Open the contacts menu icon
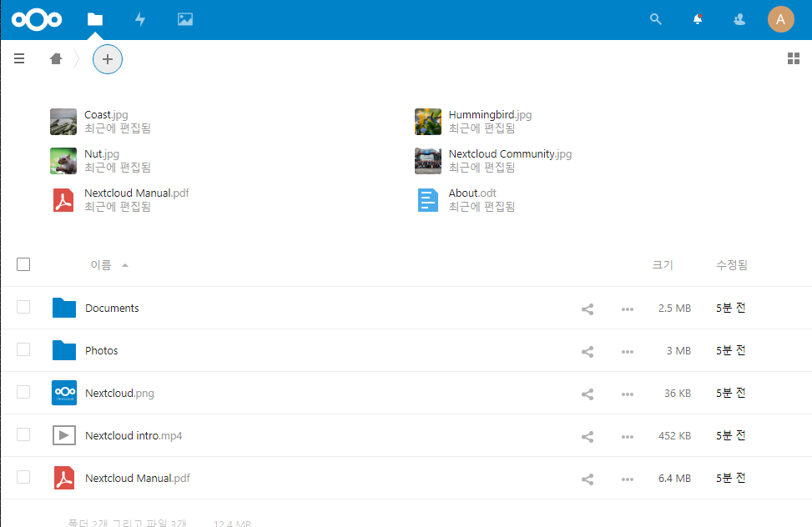This screenshot has width=812, height=527. pyautogui.click(x=739, y=20)
